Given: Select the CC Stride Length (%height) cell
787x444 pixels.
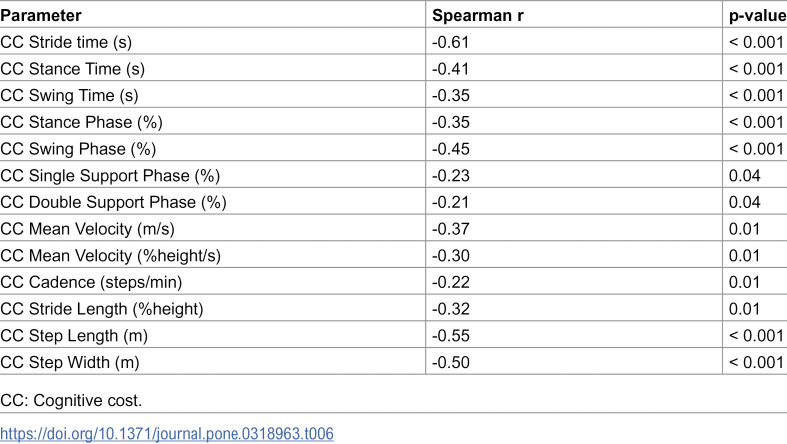Looking at the screenshot, I should pos(213,308).
